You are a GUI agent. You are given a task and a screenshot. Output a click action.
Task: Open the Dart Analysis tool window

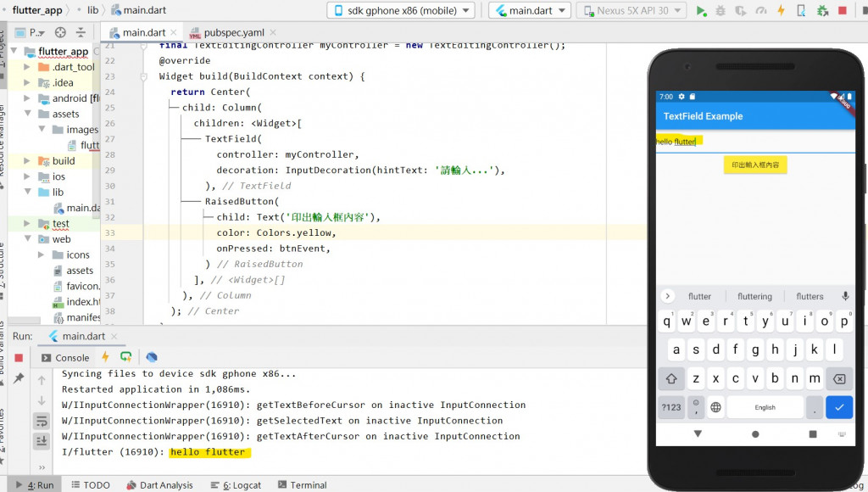click(x=159, y=485)
